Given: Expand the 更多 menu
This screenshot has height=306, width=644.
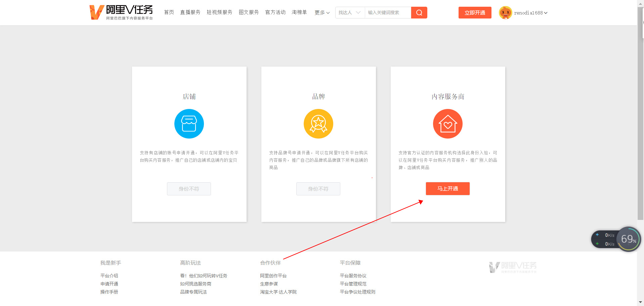Looking at the screenshot, I should click(x=322, y=13).
